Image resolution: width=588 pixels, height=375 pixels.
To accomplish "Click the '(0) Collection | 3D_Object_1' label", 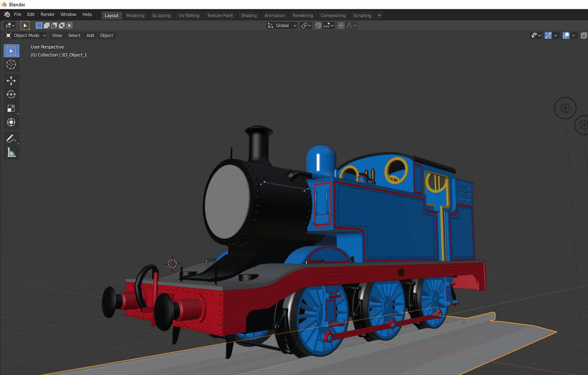I will 58,55.
